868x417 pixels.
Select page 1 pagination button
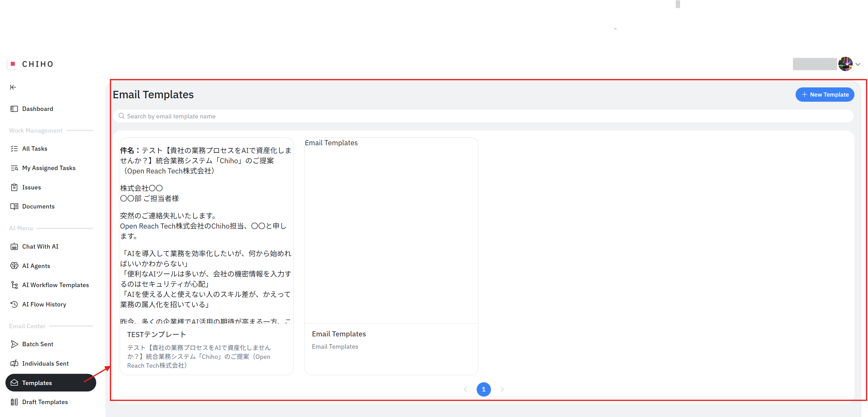483,389
